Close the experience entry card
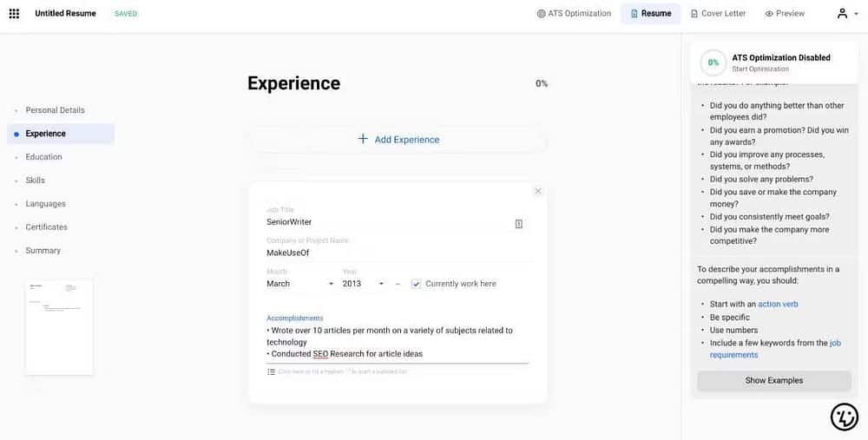The width and height of the screenshot is (868, 440). [538, 191]
